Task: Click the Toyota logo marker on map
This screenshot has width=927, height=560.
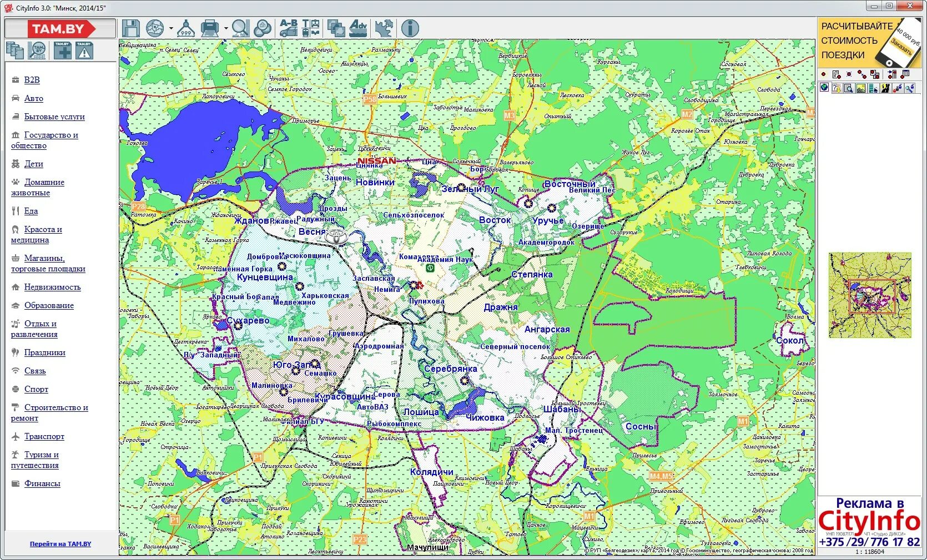Action: [x=336, y=237]
